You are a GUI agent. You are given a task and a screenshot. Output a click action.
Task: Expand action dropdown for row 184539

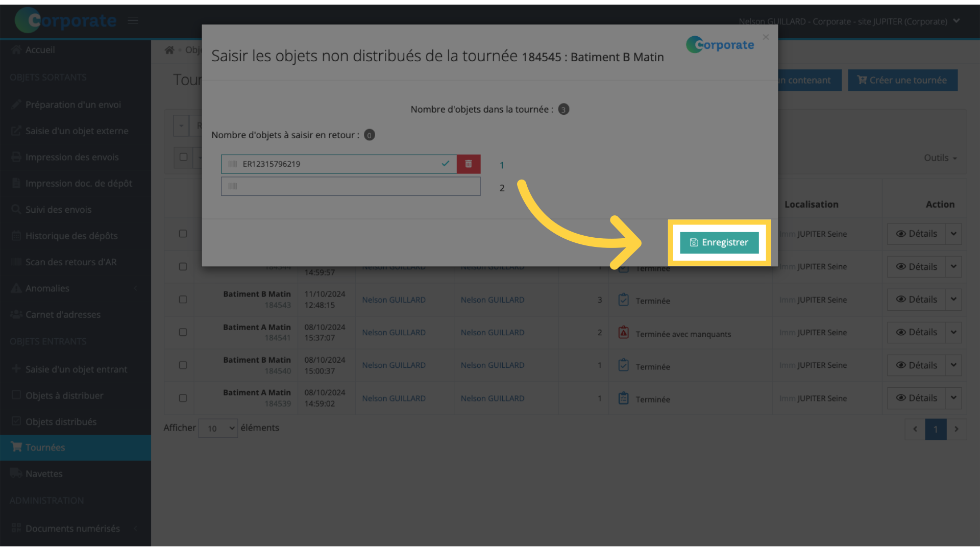tap(953, 398)
